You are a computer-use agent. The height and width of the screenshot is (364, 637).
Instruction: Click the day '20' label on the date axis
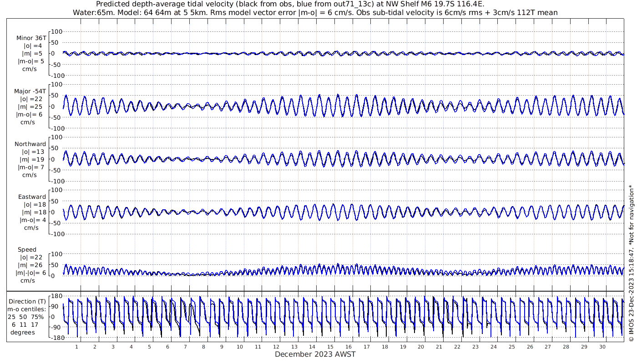coord(421,347)
